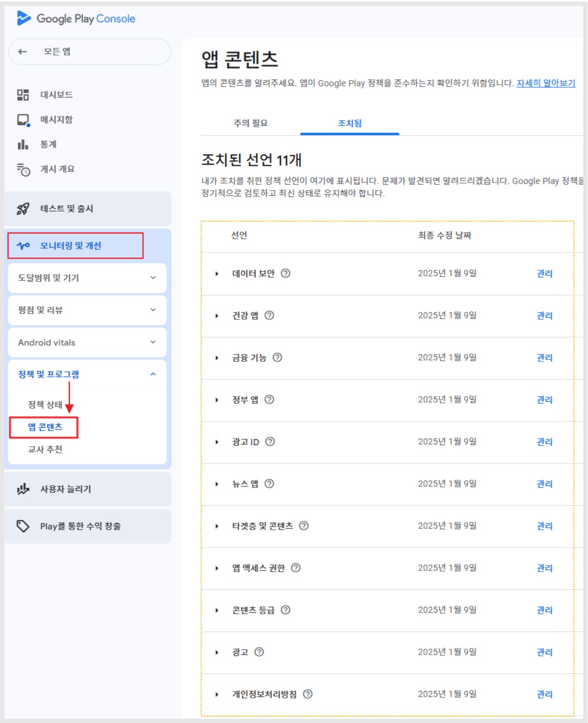Click 관리 for 타겟층 및 콘텐츠
This screenshot has width=588, height=723.
tap(545, 526)
